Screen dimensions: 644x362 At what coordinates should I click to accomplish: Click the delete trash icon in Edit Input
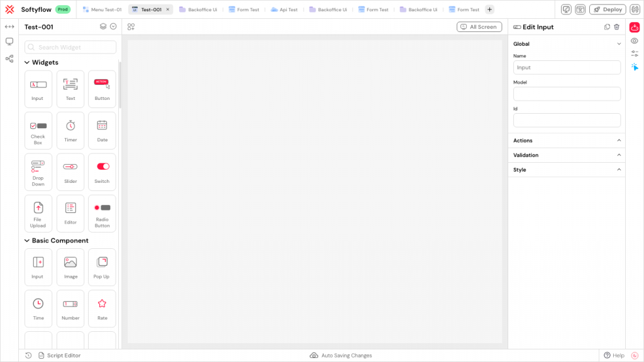point(616,27)
